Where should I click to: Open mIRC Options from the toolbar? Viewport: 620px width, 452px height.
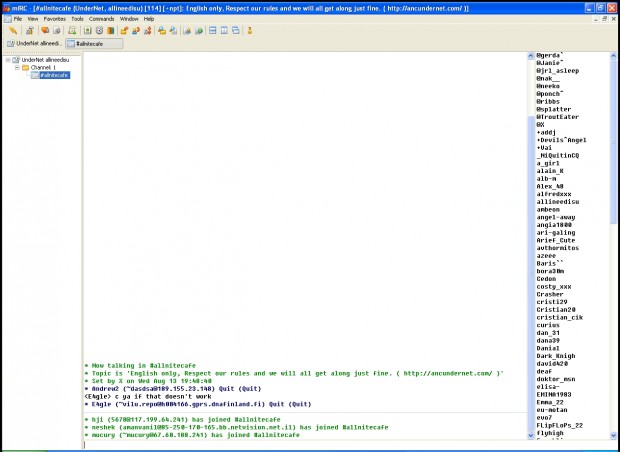(x=30, y=30)
